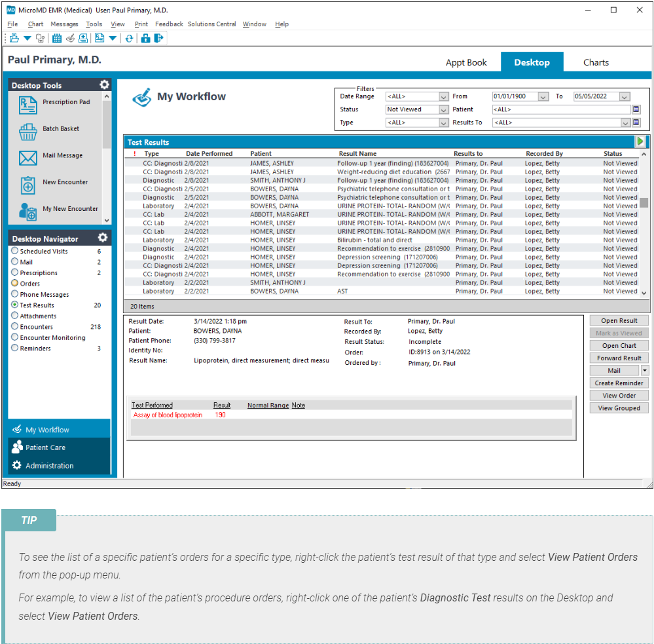Open the Results To filter dropdown
The width and height of the screenshot is (654, 644).
(x=625, y=123)
